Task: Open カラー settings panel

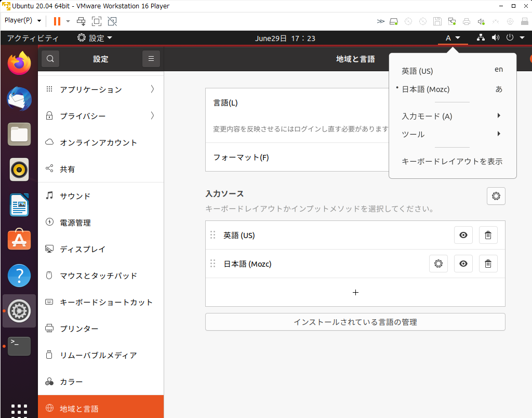Action: tap(101, 382)
